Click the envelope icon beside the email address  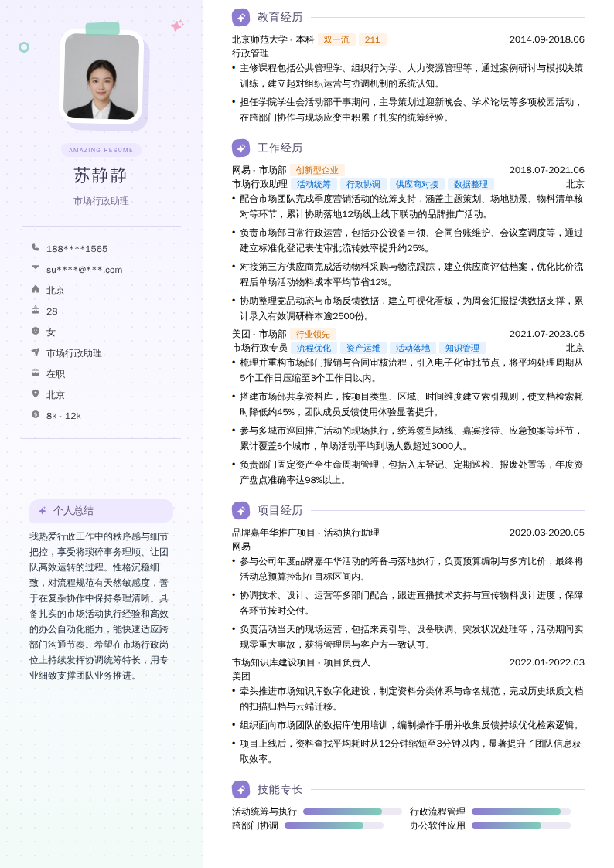(36, 268)
